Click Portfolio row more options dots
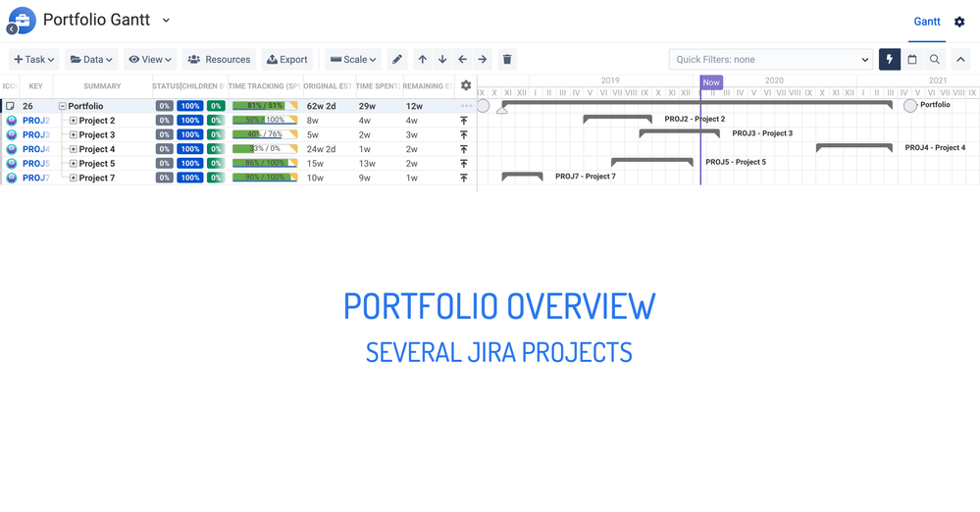 click(466, 106)
